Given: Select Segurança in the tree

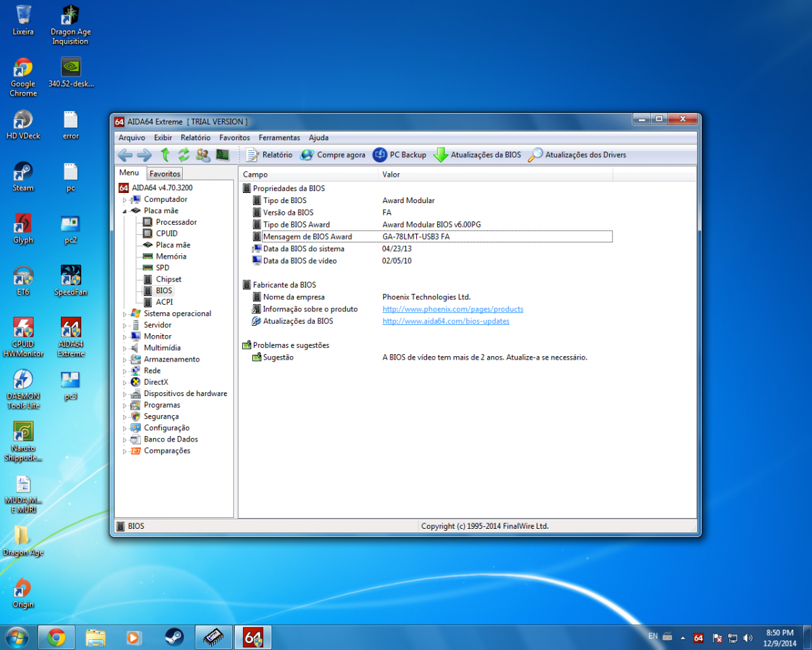Looking at the screenshot, I should coord(161,416).
